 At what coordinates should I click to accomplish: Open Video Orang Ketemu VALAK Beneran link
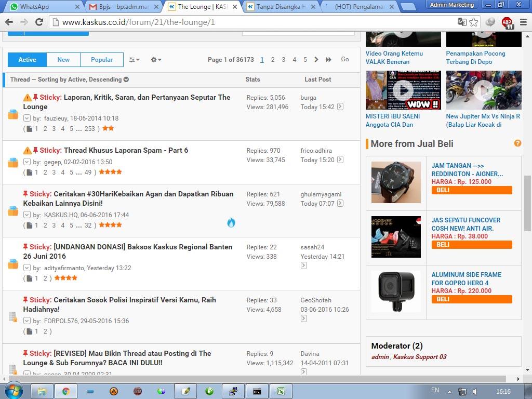tap(394, 58)
